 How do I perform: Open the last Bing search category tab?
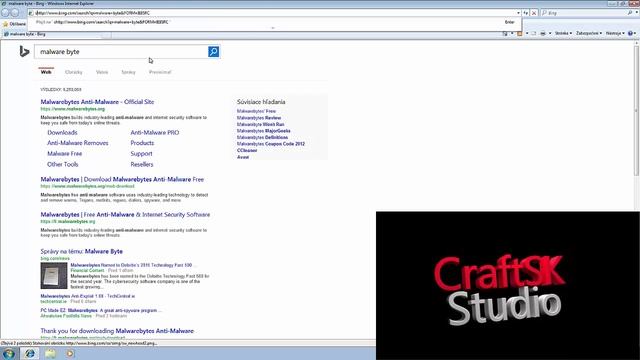click(160, 72)
